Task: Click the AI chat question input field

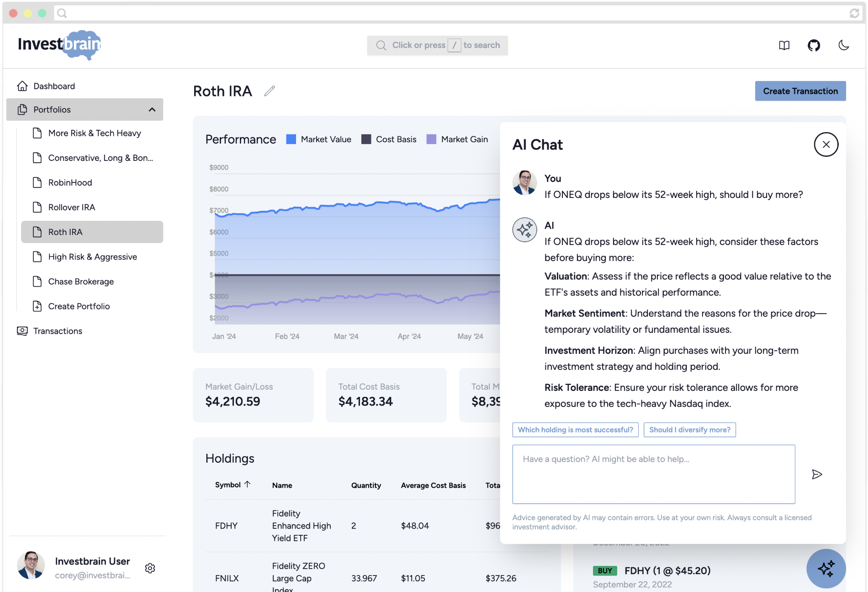Action: tap(653, 474)
